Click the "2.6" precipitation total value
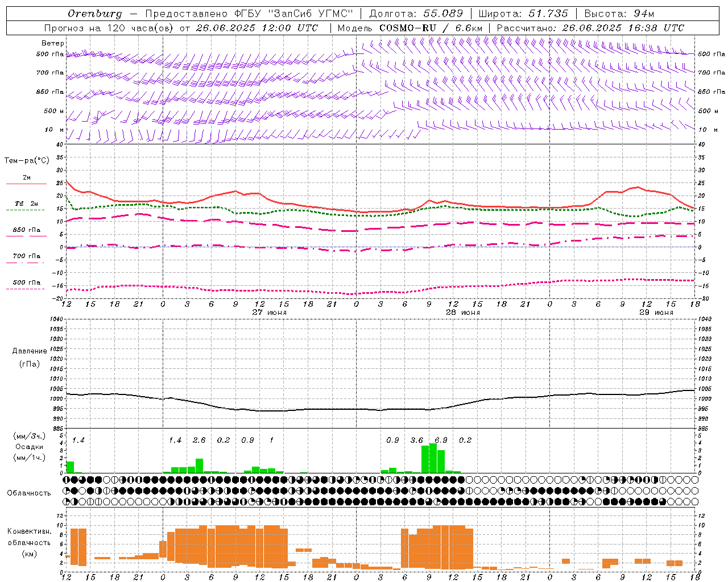 coord(199,440)
